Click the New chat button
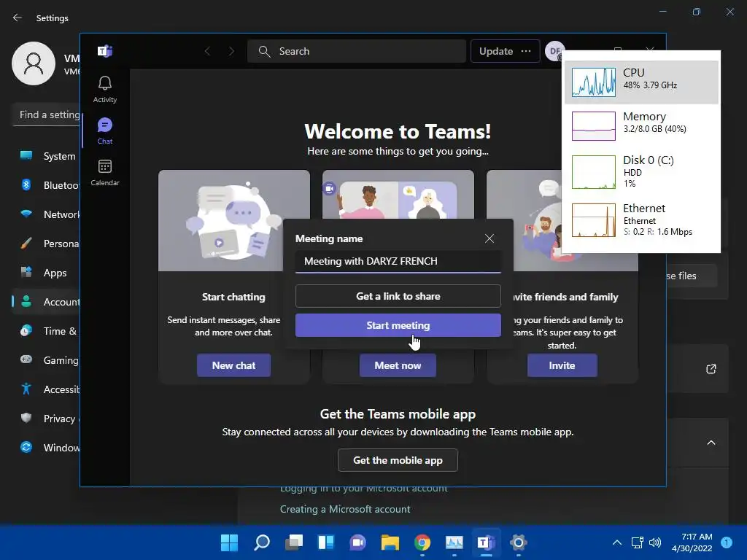Image resolution: width=747 pixels, height=560 pixels. coord(233,365)
